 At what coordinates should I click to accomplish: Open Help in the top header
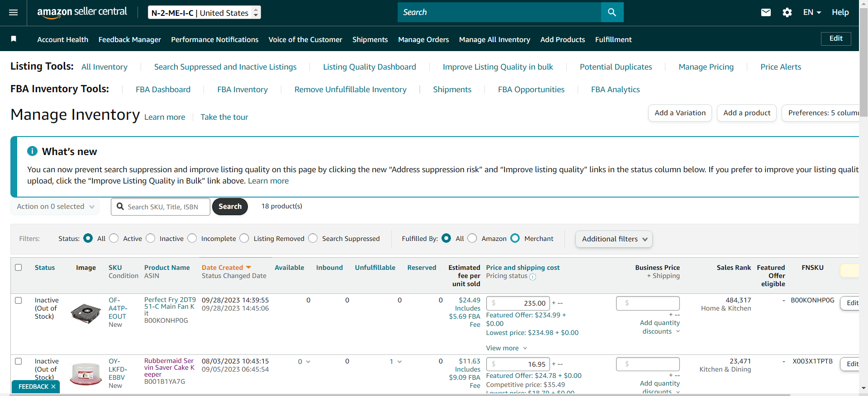click(x=840, y=13)
